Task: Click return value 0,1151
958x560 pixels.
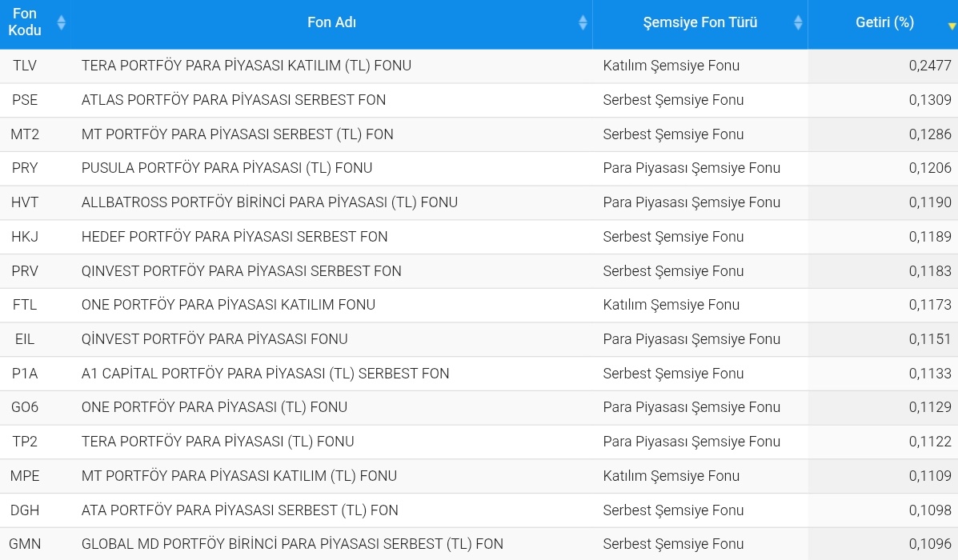Action: coord(930,339)
